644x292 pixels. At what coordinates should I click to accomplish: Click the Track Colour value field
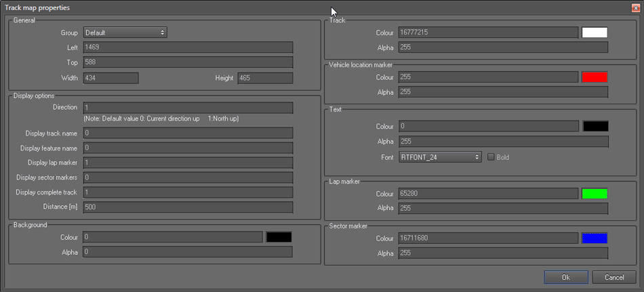click(x=488, y=33)
